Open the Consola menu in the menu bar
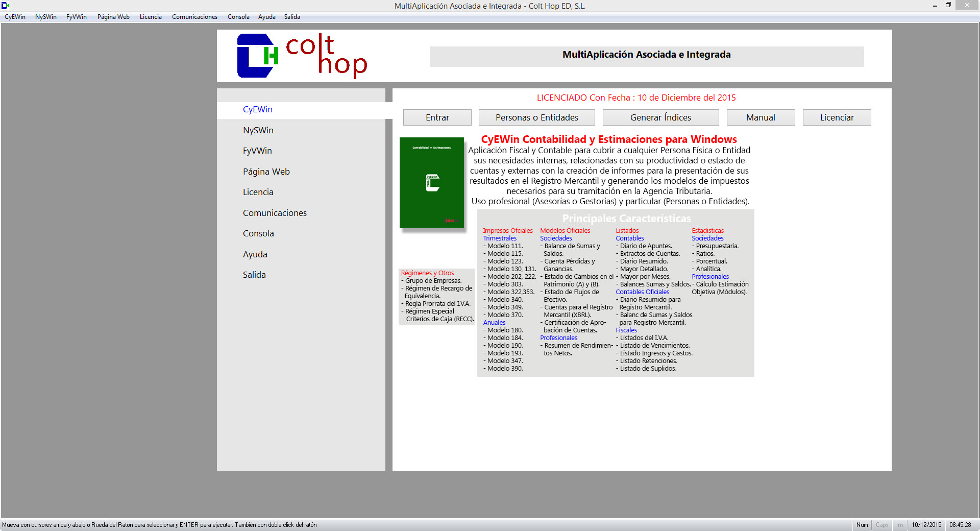Image resolution: width=980 pixels, height=531 pixels. click(238, 17)
